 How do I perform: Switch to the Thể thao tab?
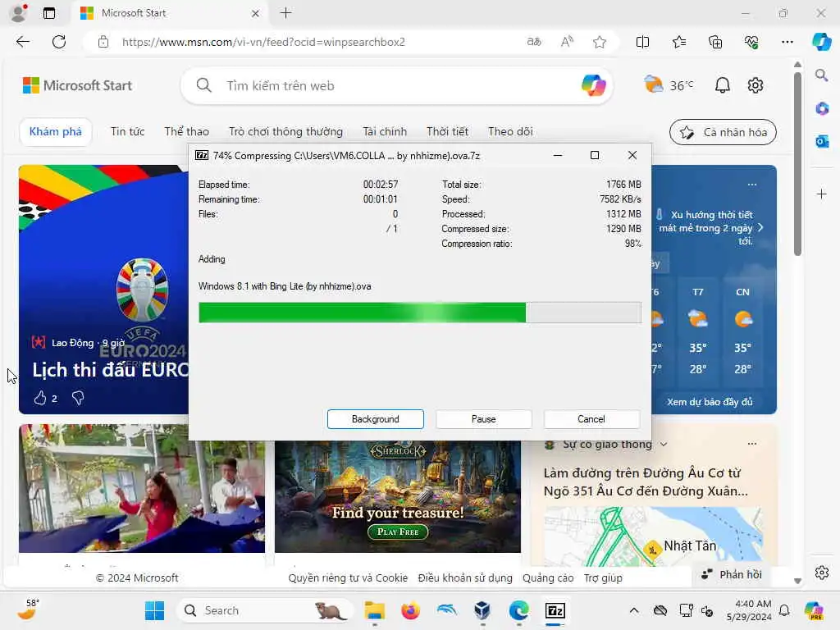click(186, 132)
